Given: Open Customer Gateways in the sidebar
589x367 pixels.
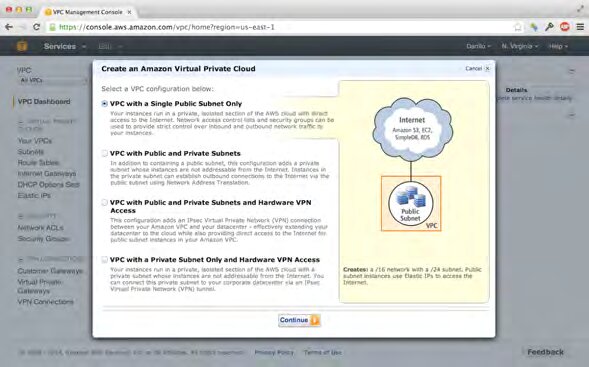Looking at the screenshot, I should (x=50, y=271).
